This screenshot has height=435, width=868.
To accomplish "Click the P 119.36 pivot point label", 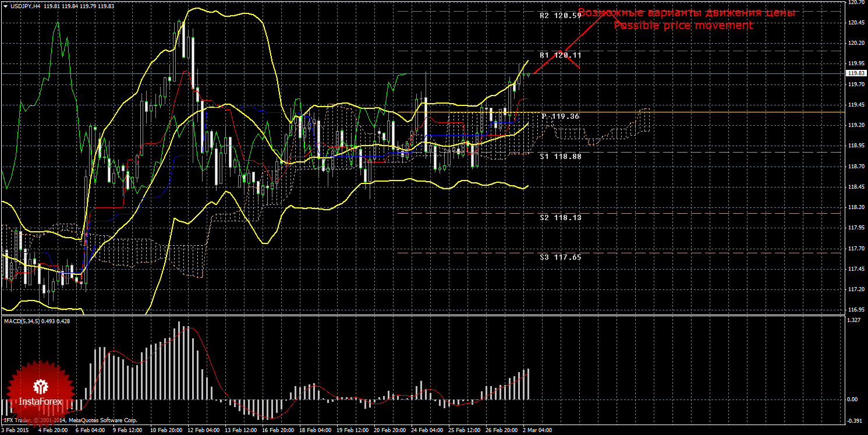I will 560,116.
